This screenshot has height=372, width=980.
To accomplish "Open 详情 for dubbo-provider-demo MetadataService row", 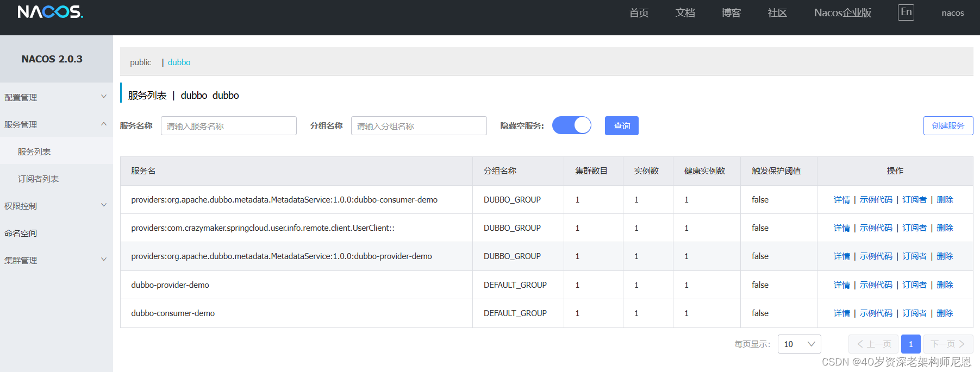I will tap(841, 256).
